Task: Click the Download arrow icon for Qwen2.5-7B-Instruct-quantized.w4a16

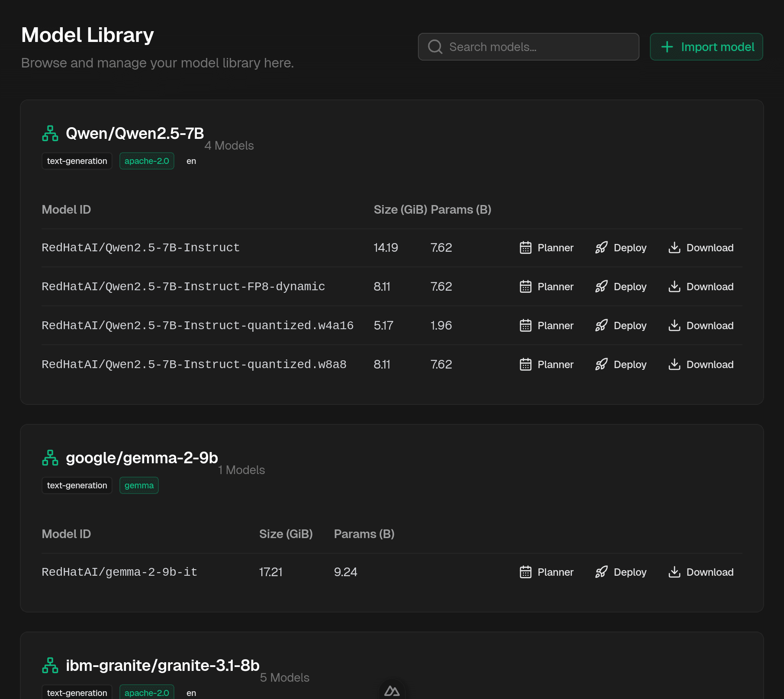Action: click(x=675, y=325)
